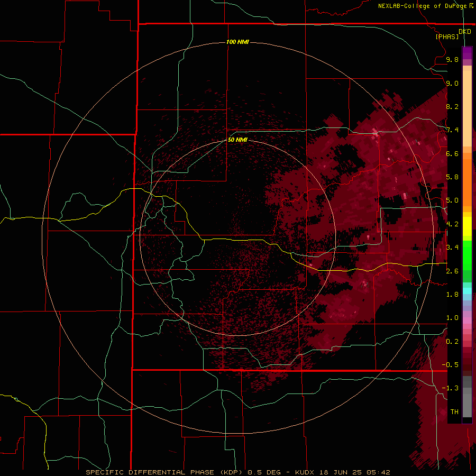Click the 5.8 value on the color scale
Viewport: 476px width, 476px height.
pos(452,177)
